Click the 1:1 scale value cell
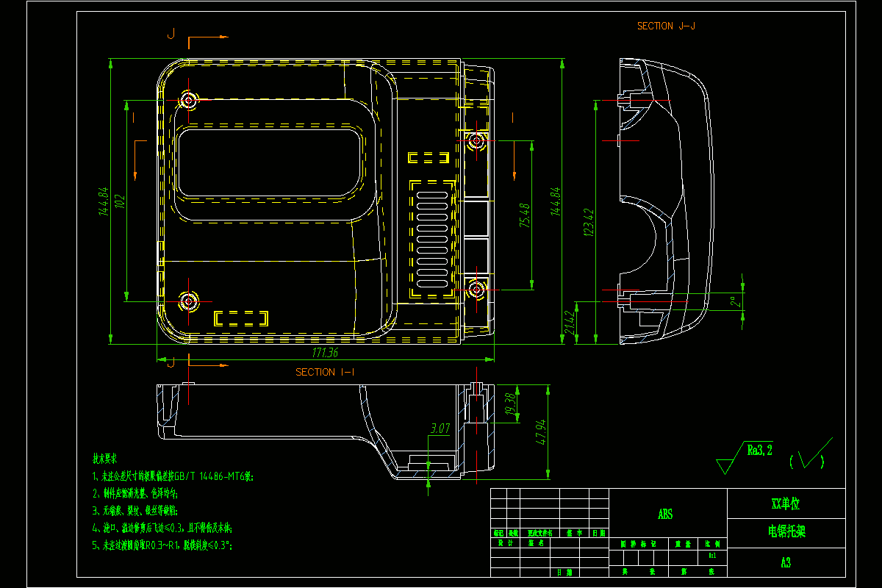 click(x=712, y=556)
